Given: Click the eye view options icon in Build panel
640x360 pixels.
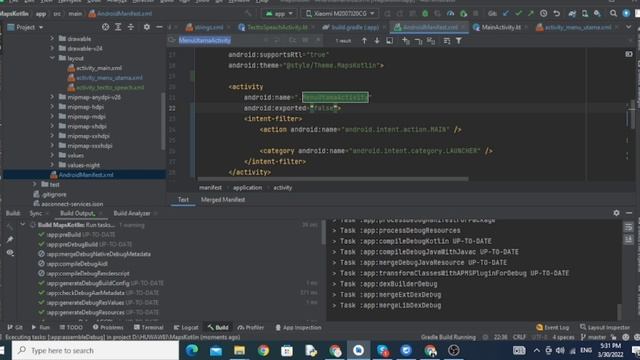Looking at the screenshot, I should (10, 253).
